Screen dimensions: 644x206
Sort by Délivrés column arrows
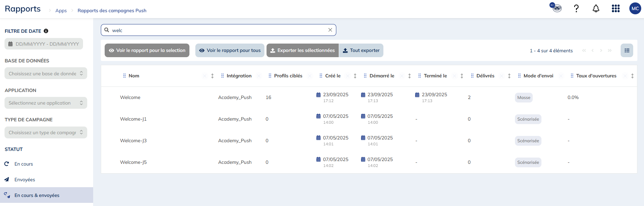click(x=509, y=76)
